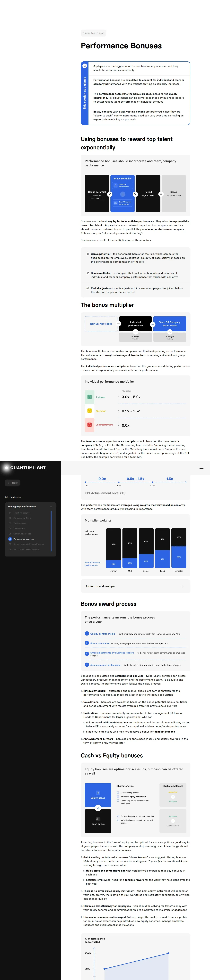Image resolution: width=210 pixels, height=980 pixels.
Task: Toggle Optimising for tax efficiency checkbox
Action: 118,800
